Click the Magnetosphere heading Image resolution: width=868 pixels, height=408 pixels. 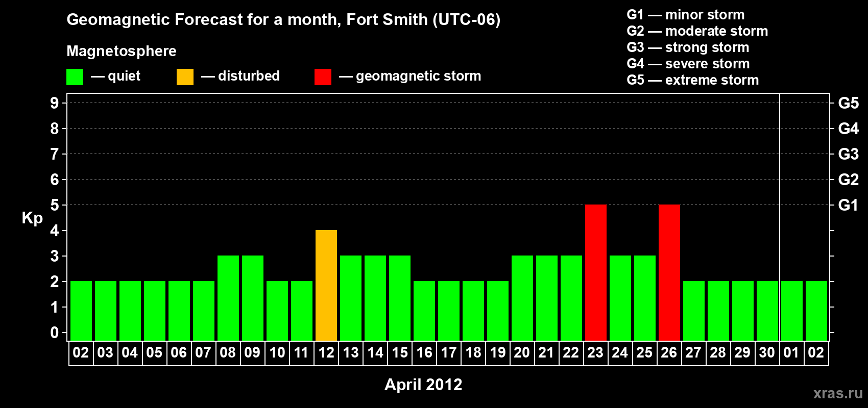tap(122, 51)
